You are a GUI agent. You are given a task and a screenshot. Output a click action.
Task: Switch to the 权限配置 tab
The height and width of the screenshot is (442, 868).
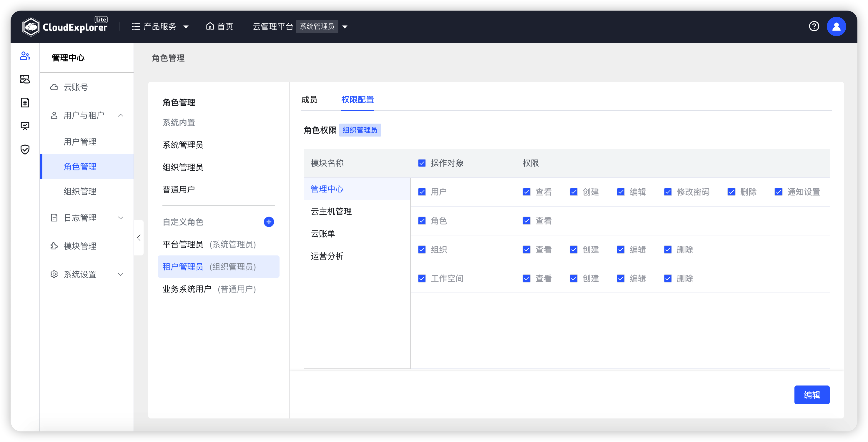tap(357, 100)
